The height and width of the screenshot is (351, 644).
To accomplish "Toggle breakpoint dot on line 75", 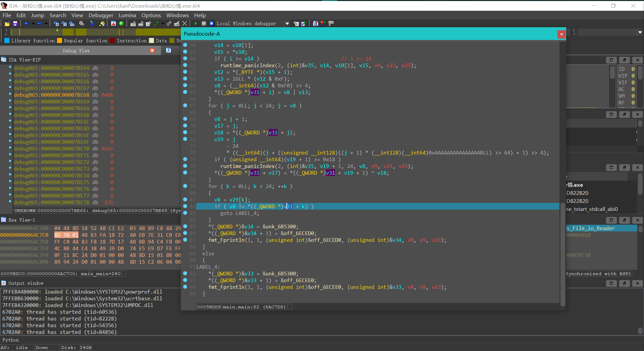I will click(185, 159).
